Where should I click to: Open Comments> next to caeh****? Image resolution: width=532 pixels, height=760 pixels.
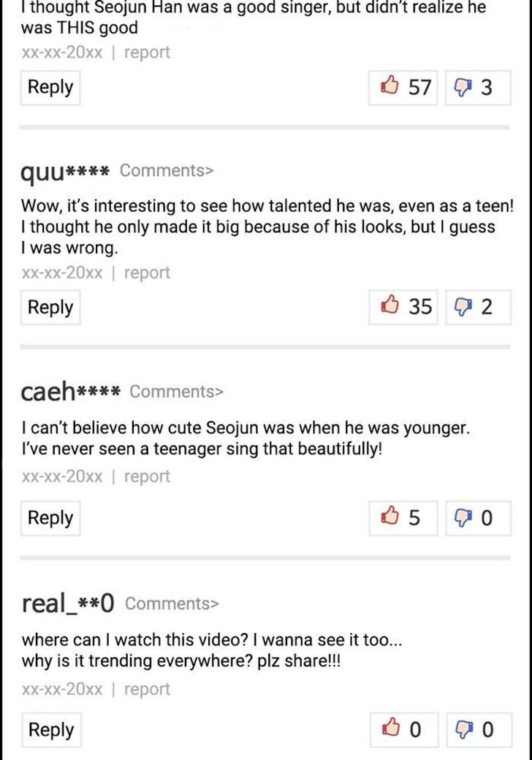point(177,391)
